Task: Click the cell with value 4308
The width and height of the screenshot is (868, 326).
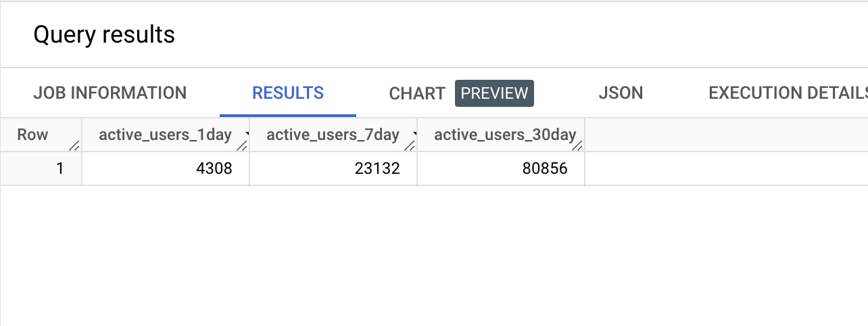Action: (166, 168)
